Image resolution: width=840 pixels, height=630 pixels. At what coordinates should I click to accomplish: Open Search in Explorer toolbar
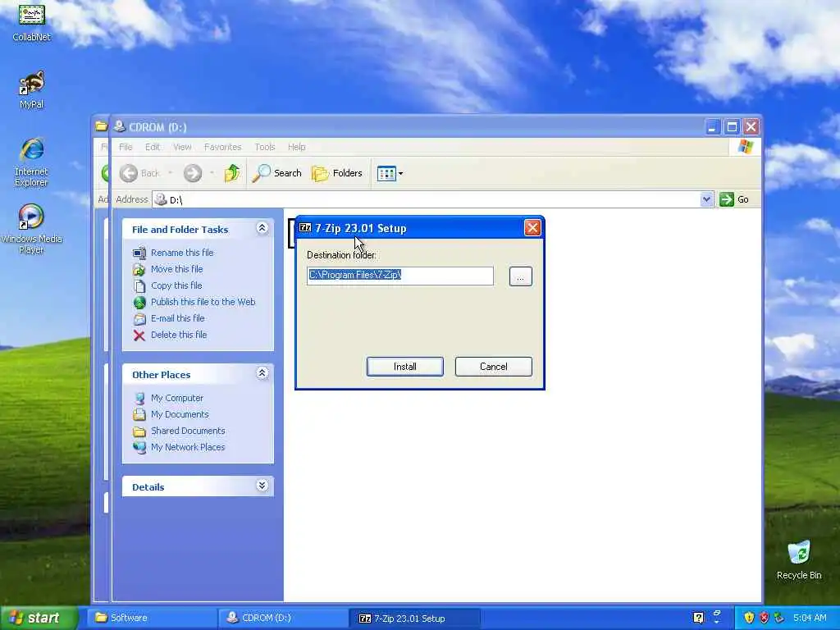pos(276,173)
